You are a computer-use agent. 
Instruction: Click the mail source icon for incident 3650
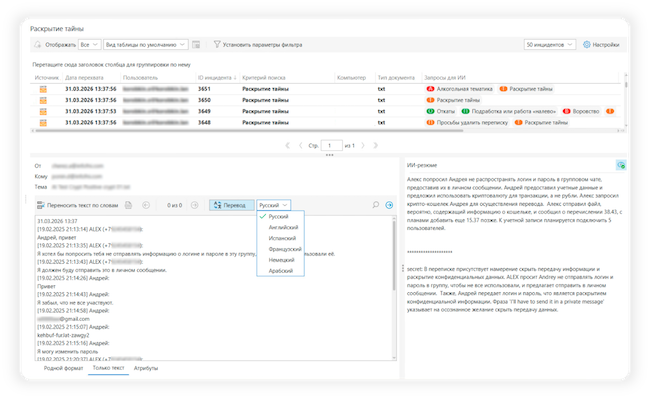(43, 100)
